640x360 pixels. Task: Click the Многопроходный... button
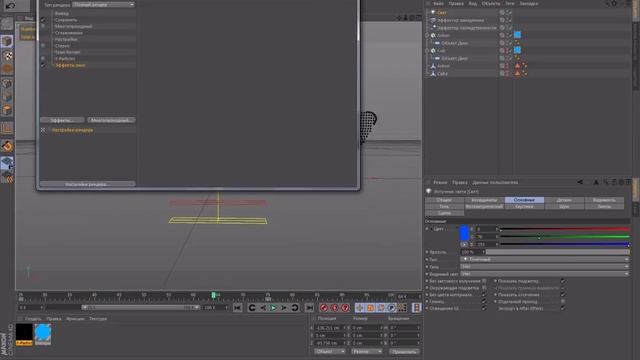coord(111,120)
